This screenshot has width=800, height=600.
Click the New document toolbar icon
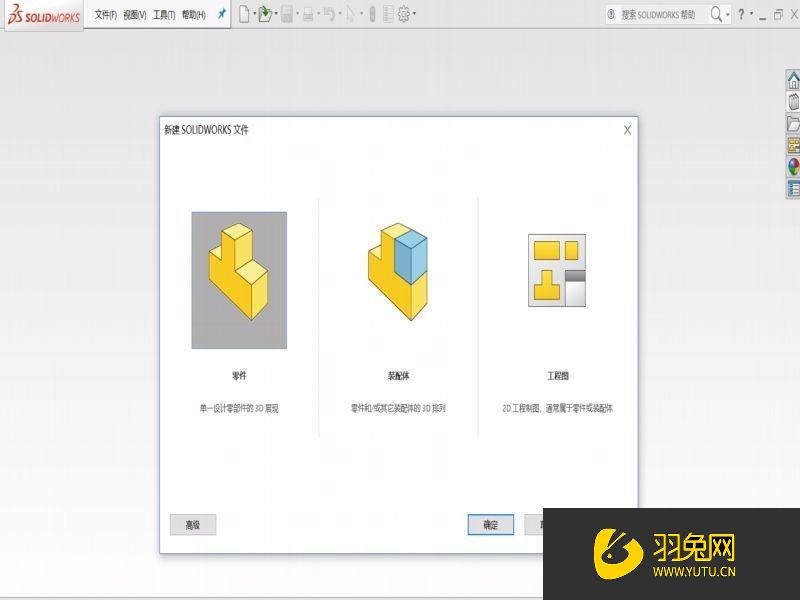(244, 14)
